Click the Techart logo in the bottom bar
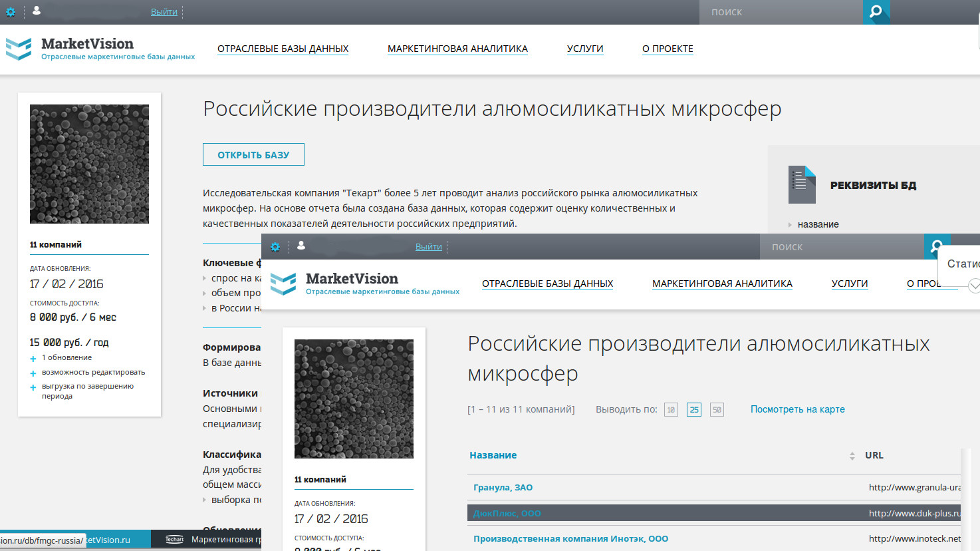Viewport: 980px width, 551px height. [174, 540]
